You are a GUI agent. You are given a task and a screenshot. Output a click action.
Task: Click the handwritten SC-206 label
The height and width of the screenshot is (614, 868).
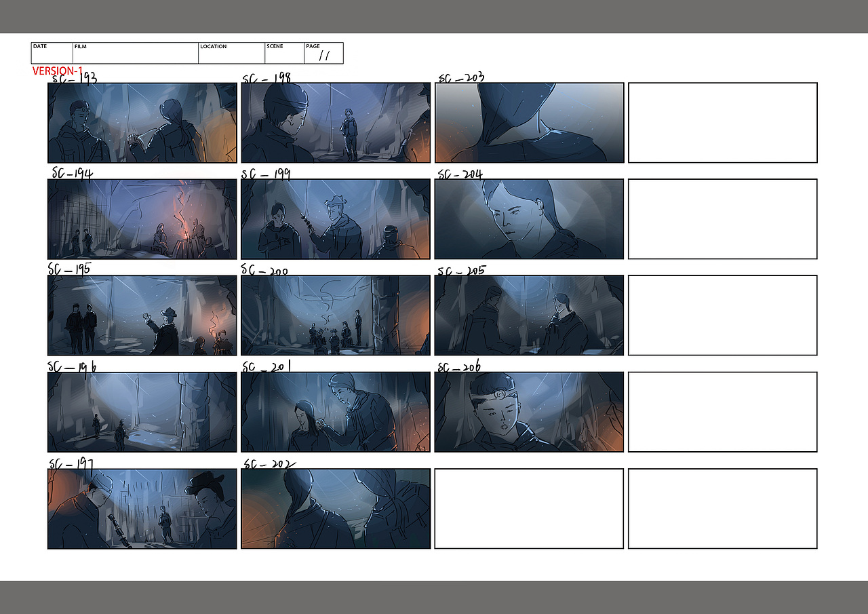tap(460, 367)
